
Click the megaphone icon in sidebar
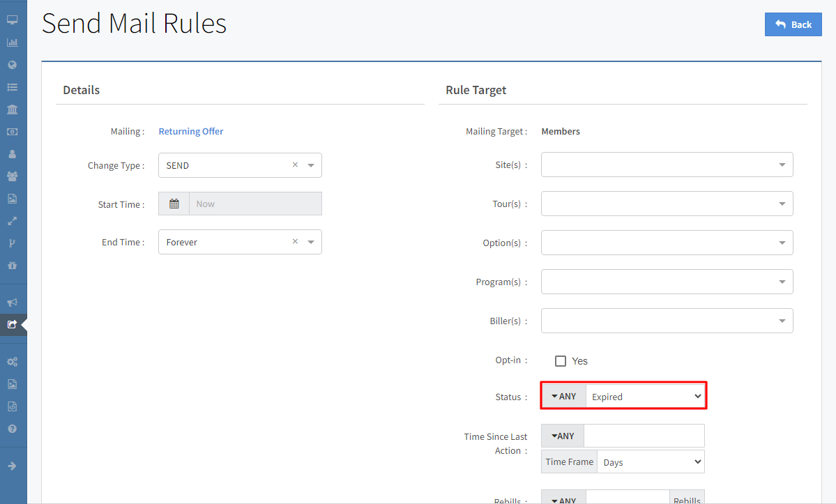[12, 303]
